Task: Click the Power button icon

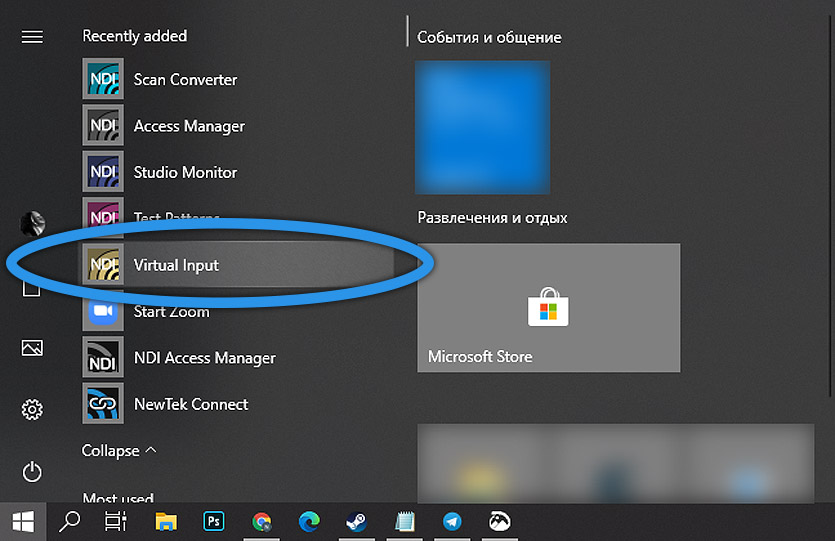Action: coord(32,472)
